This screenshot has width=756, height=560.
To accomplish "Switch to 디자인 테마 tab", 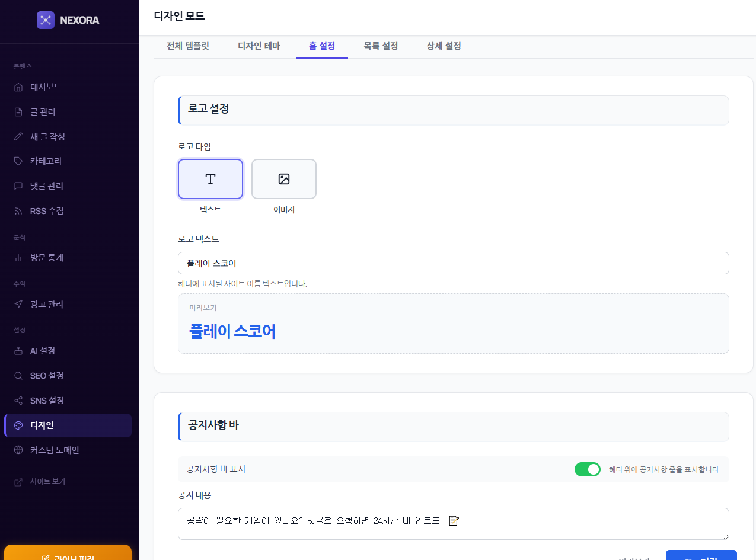I will (x=259, y=46).
